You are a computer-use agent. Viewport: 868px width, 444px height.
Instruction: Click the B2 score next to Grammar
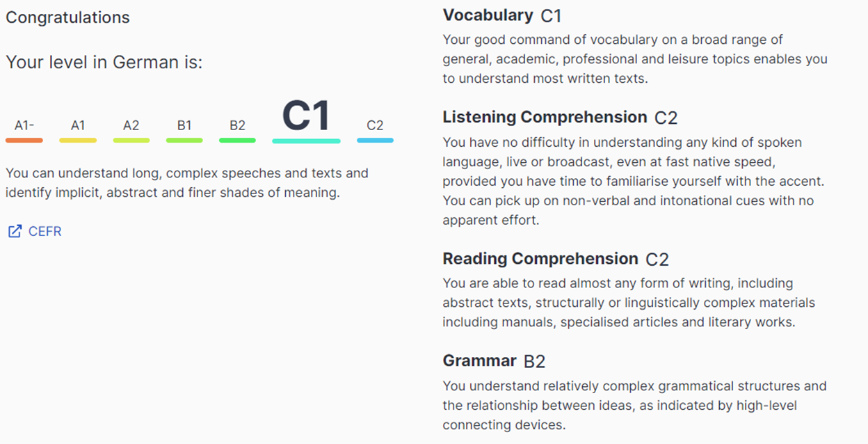[x=534, y=361]
